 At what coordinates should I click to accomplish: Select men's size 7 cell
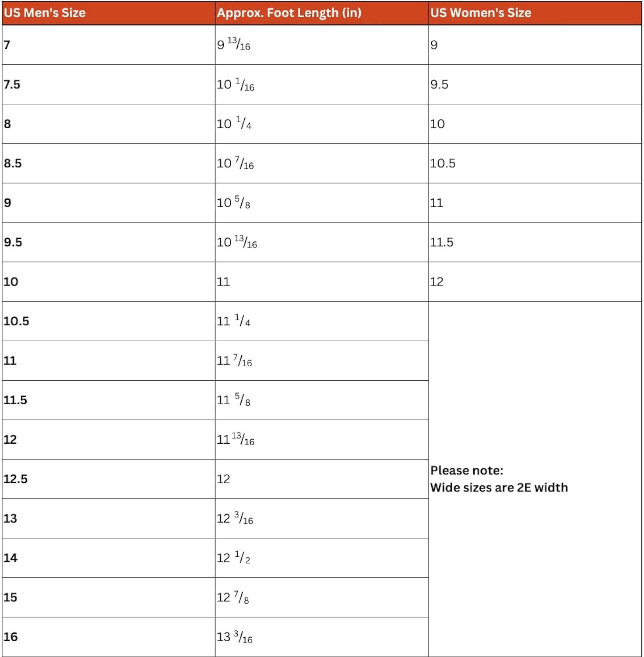(x=109, y=45)
